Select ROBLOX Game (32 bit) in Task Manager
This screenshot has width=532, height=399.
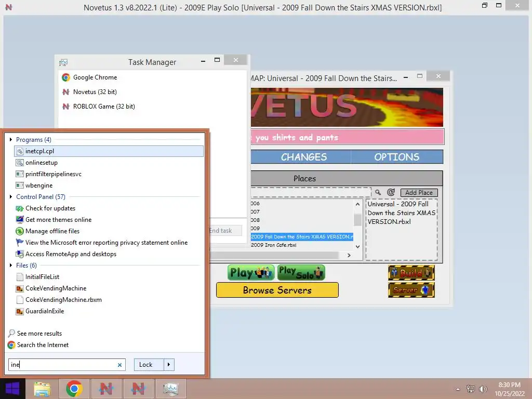coord(104,107)
